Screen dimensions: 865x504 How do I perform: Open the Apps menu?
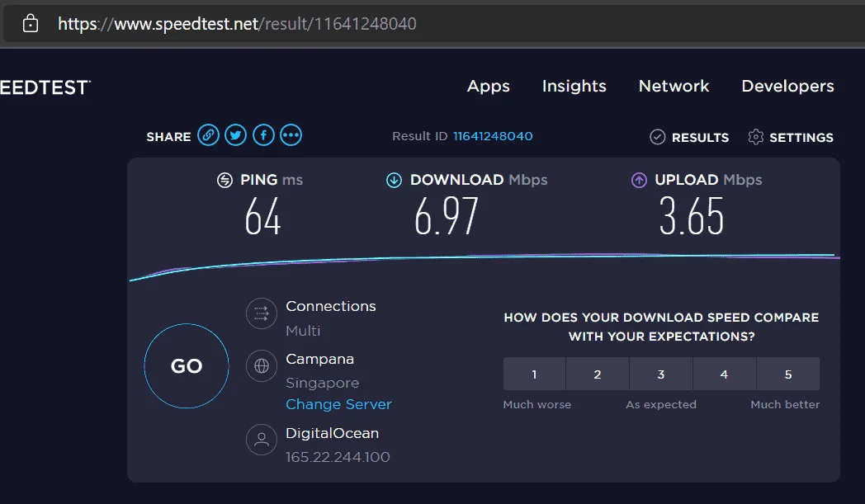click(489, 86)
